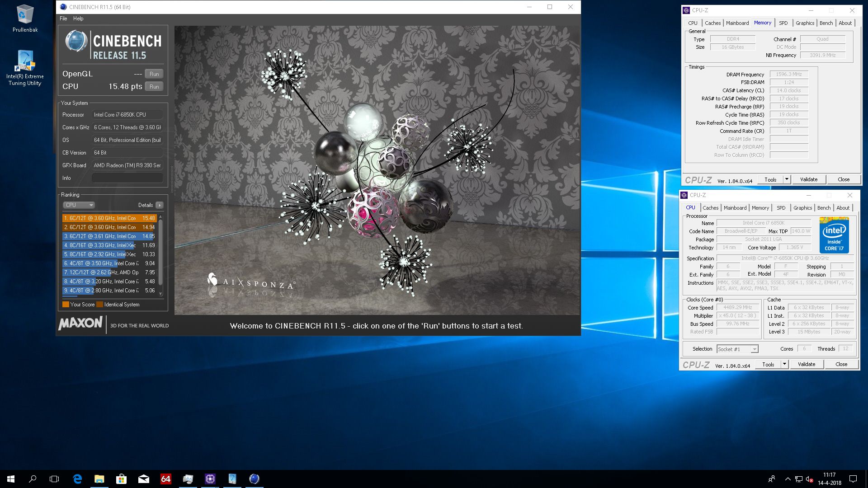Launch Microsoft Edge from the taskbar
The width and height of the screenshot is (868, 488).
click(x=77, y=479)
